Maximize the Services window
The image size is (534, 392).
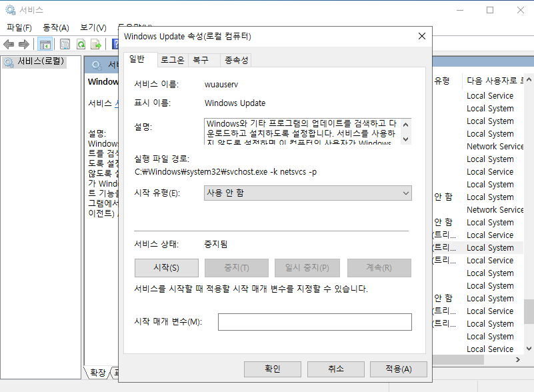pyautogui.click(x=490, y=10)
